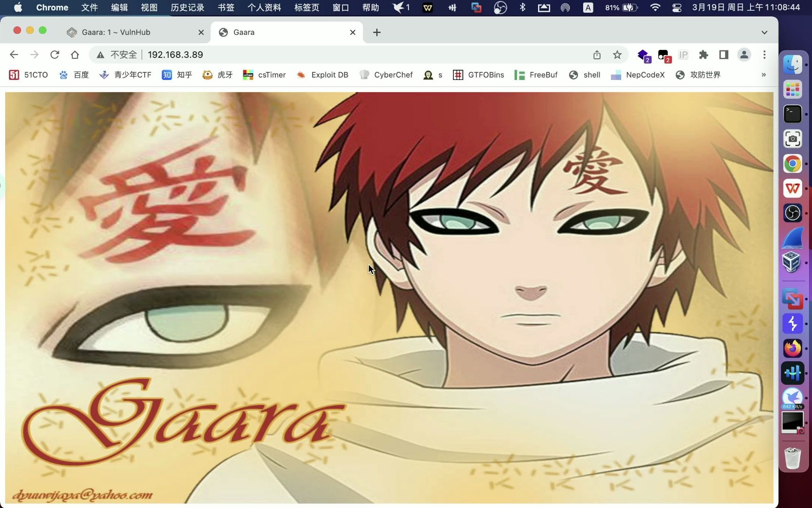Viewport: 812px width, 508px height.
Task: Open the CyberChef bookmark
Action: [386, 75]
